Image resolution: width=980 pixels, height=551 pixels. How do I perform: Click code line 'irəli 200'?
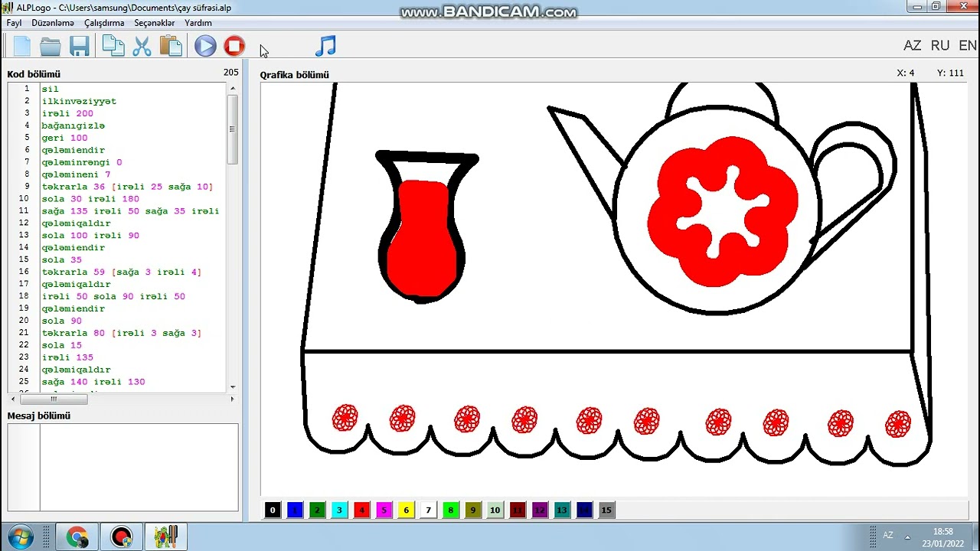[x=67, y=113]
